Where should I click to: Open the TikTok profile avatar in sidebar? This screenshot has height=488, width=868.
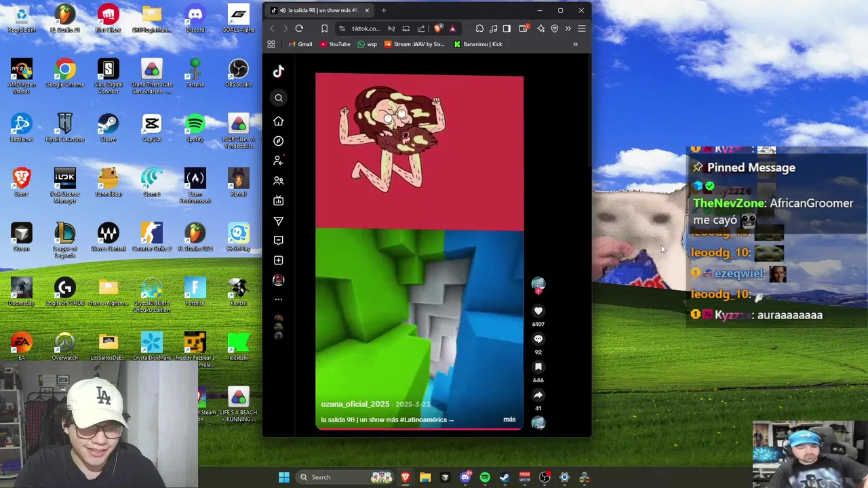278,280
